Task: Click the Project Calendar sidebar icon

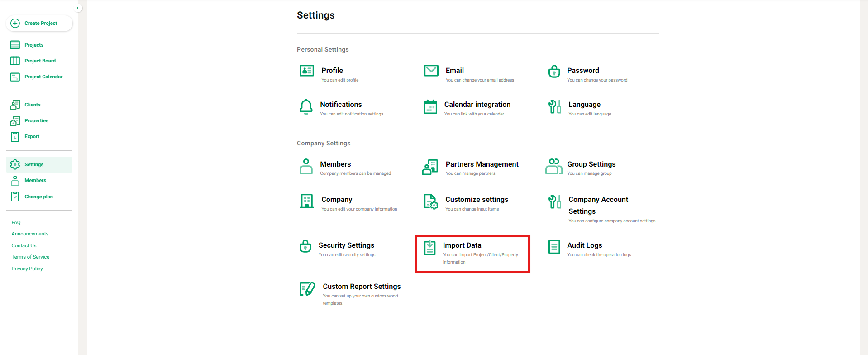Action: click(15, 77)
